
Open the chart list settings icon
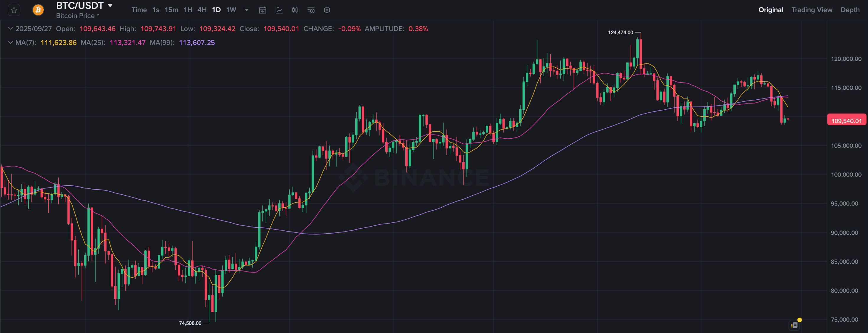[311, 10]
